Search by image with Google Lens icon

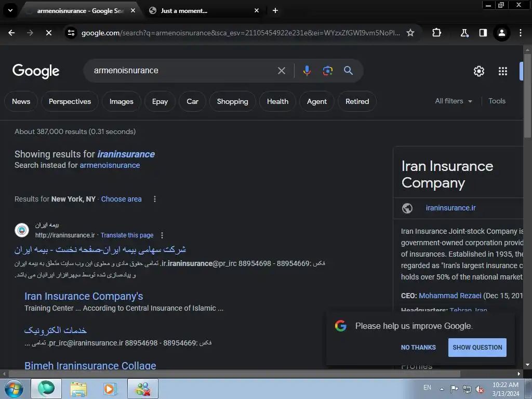click(327, 71)
